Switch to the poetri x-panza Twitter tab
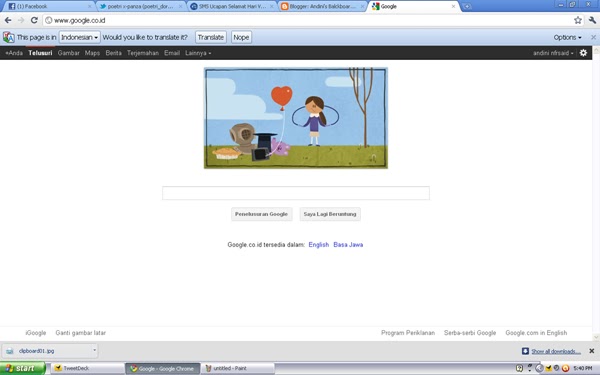The image size is (600, 375). point(141,7)
